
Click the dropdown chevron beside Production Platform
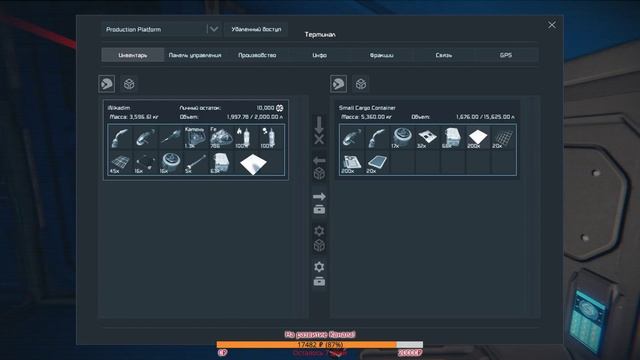[x=213, y=29]
